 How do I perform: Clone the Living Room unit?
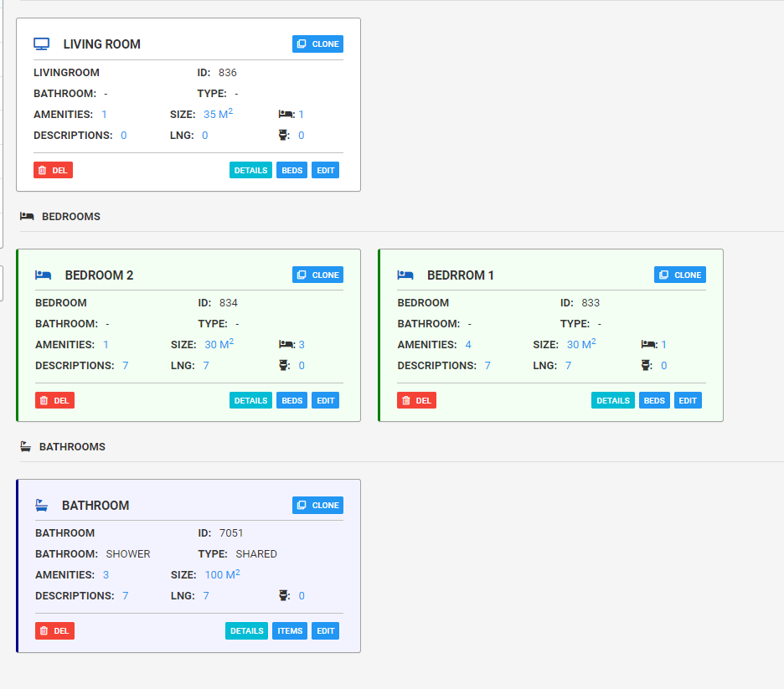click(x=318, y=44)
